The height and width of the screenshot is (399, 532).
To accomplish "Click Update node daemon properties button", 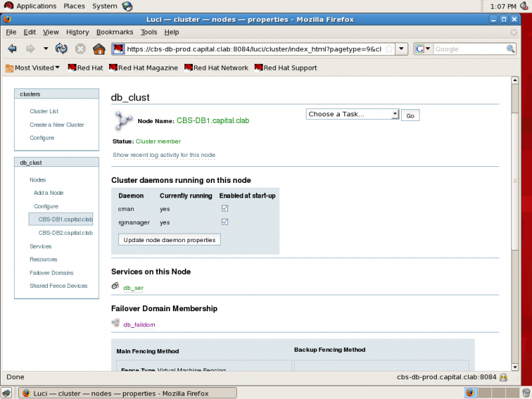I will click(x=170, y=239).
